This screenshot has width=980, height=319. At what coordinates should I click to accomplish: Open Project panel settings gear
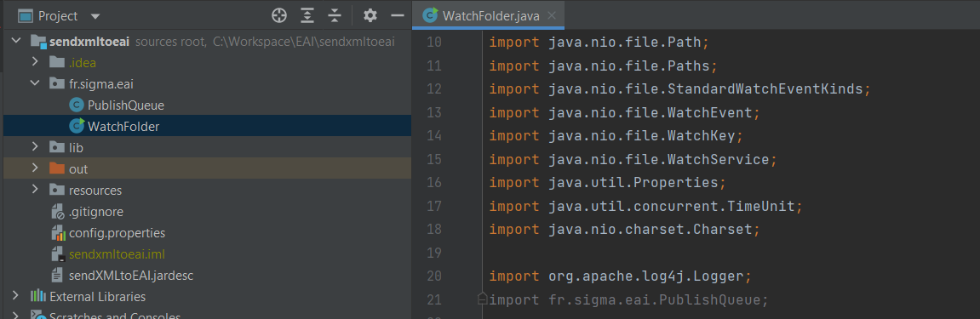[x=370, y=15]
